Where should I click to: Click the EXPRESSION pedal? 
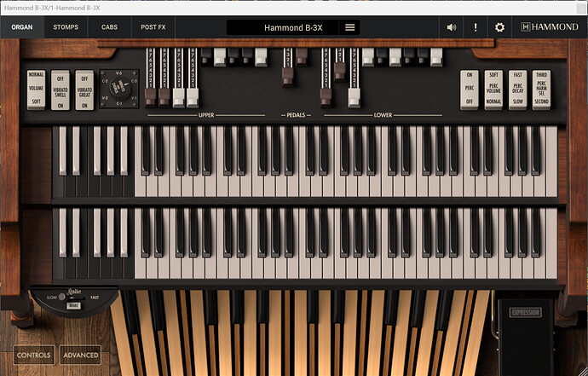(x=526, y=338)
